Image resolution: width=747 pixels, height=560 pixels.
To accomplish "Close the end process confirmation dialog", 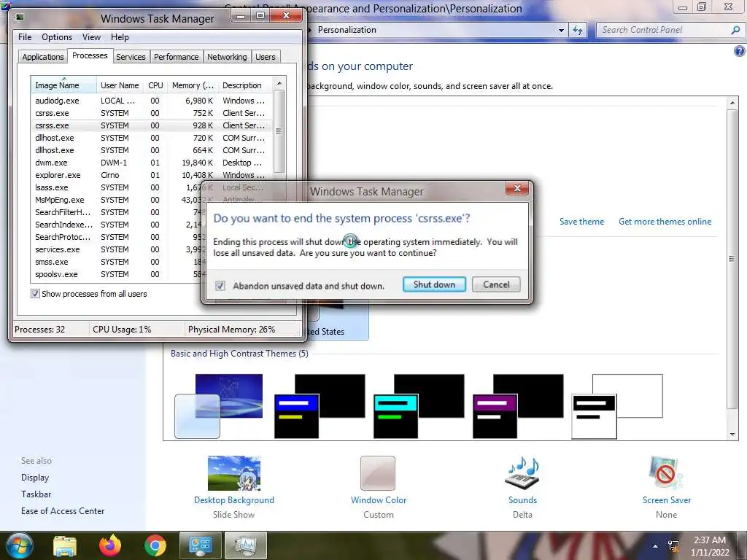I will coord(517,189).
